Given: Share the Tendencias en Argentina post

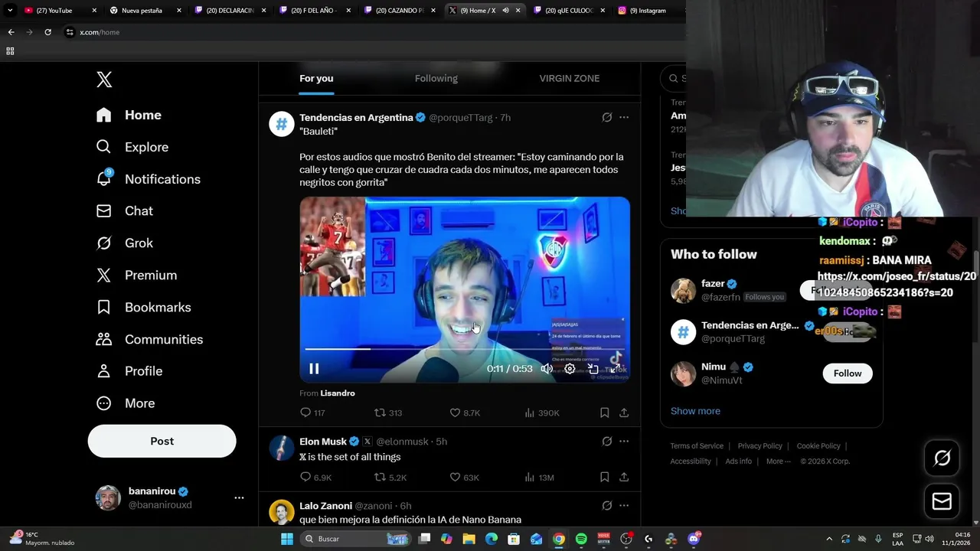Looking at the screenshot, I should 624,412.
